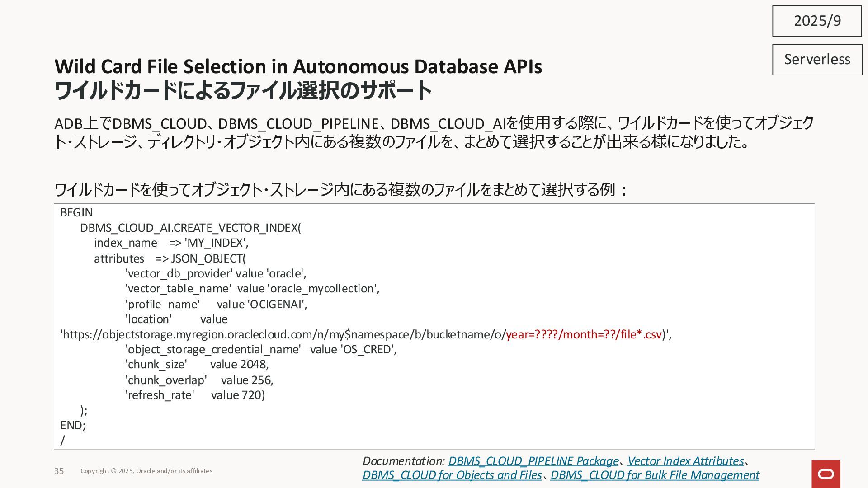Click the Japanese subtitle ワイルドカードによるファイル選択のサポート
Image resolution: width=868 pixels, height=488 pixels.
tap(243, 90)
